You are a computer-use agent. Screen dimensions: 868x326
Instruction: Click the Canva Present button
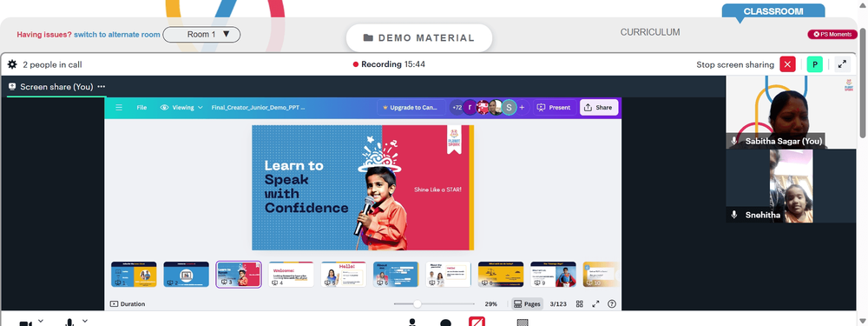[x=554, y=108]
